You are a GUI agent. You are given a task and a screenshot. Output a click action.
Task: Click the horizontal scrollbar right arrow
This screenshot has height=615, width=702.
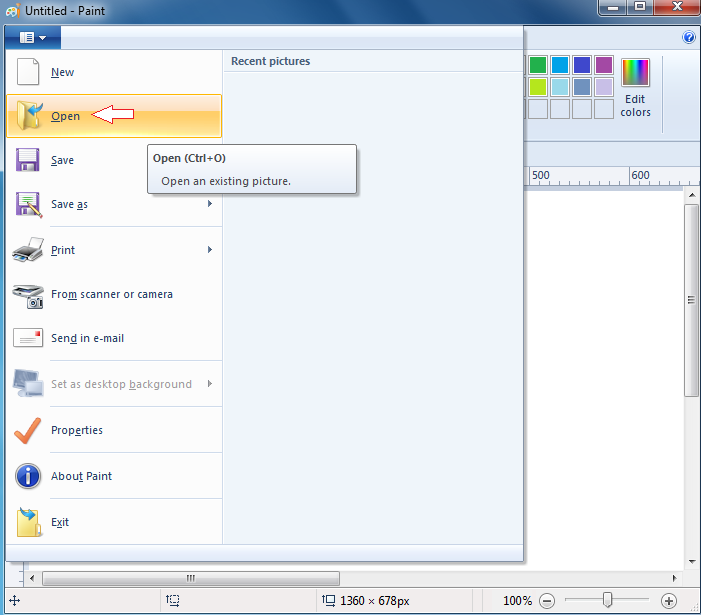click(674, 578)
